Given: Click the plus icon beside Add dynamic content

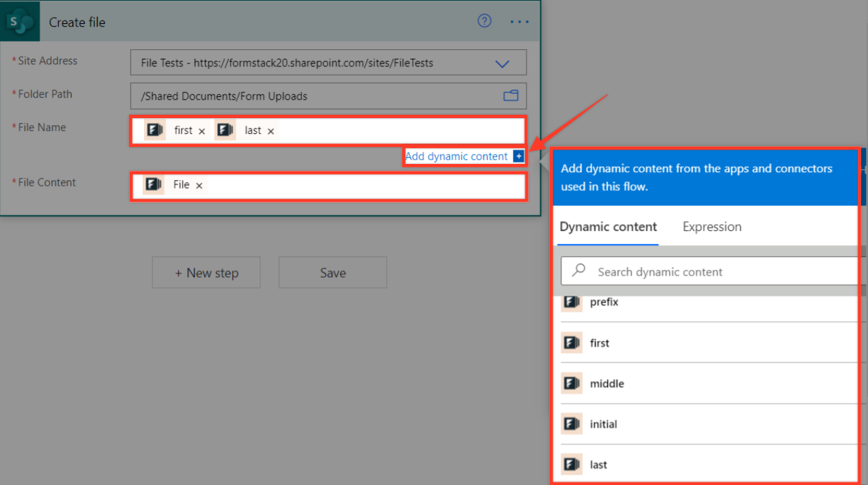Looking at the screenshot, I should [519, 156].
